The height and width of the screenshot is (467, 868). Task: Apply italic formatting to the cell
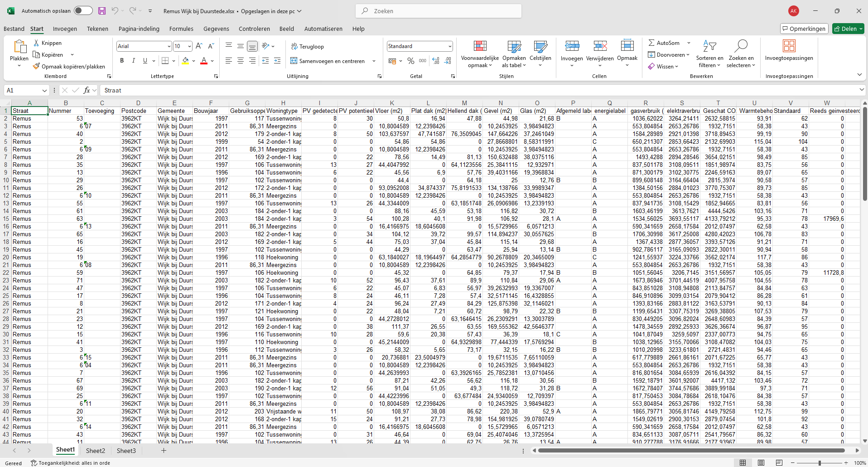(x=133, y=61)
